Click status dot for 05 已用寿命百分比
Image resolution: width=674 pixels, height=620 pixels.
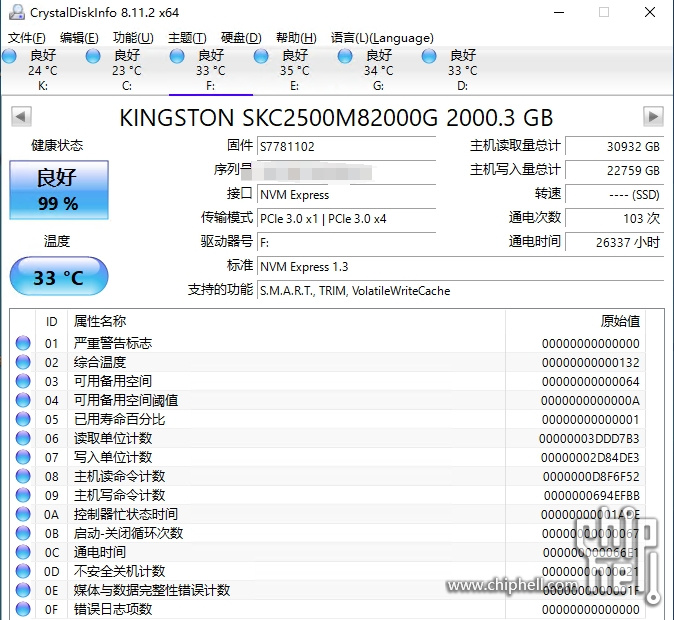[x=23, y=419]
